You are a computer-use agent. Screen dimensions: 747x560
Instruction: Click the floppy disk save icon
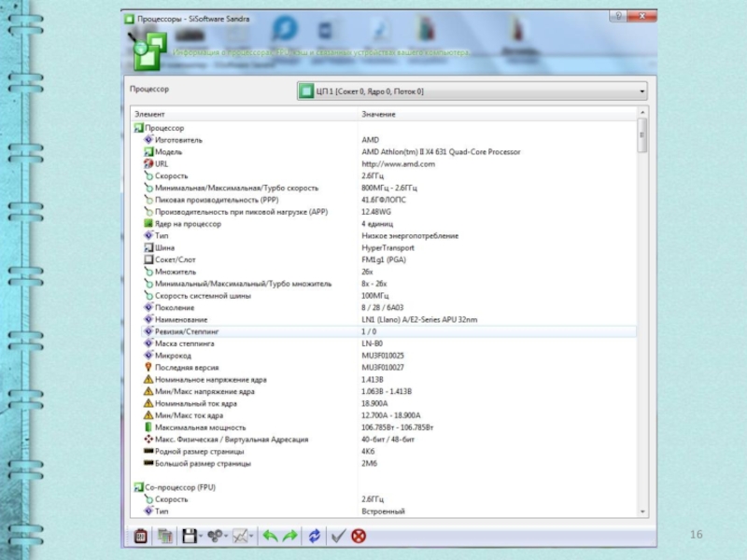click(190, 536)
